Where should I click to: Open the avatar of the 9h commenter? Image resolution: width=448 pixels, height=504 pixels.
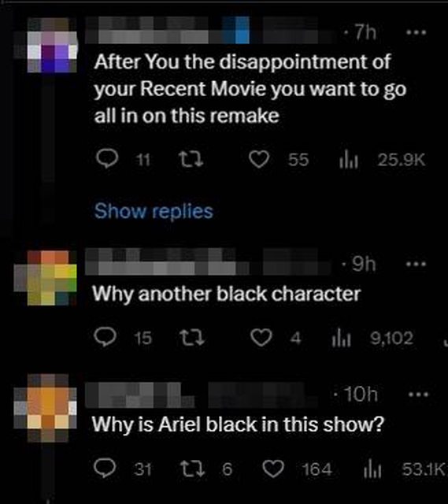tap(46, 278)
